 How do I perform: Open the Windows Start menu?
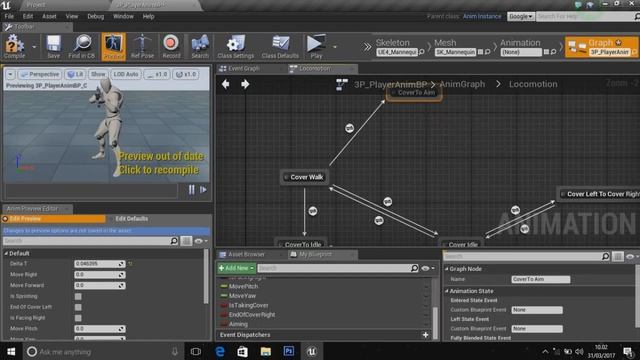click(11, 351)
